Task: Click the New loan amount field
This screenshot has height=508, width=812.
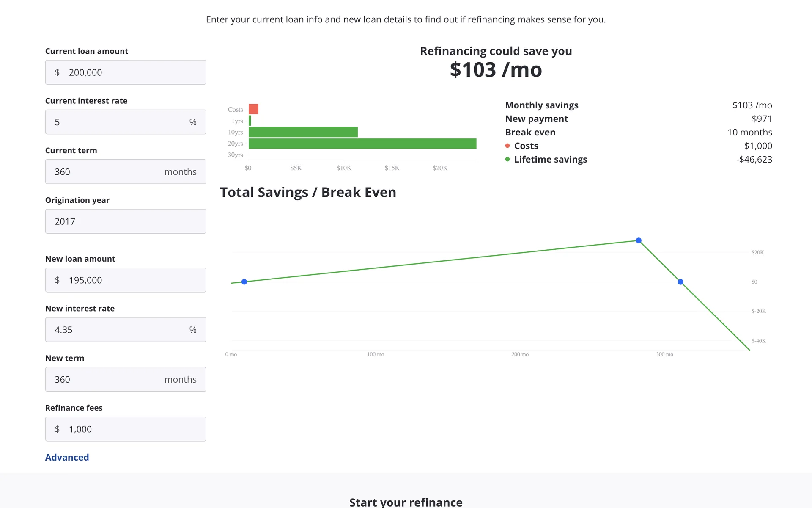Action: coord(126,280)
